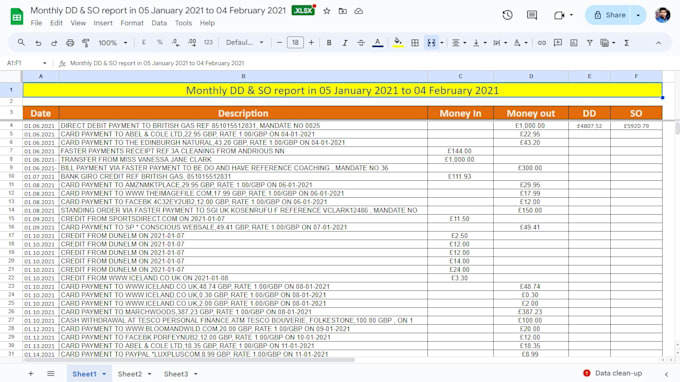This screenshot has height=382, width=680.
Task: Switch to the Sheet3 tab
Action: point(176,374)
